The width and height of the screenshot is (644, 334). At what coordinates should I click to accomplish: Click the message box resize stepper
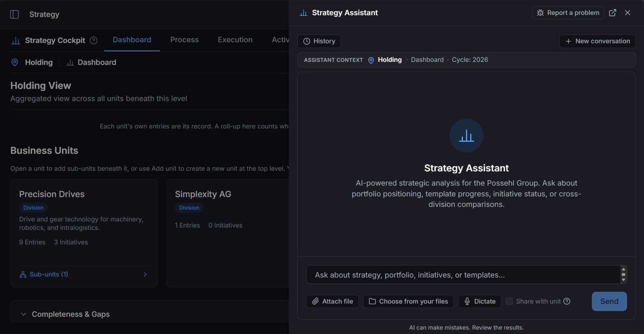[x=623, y=275]
